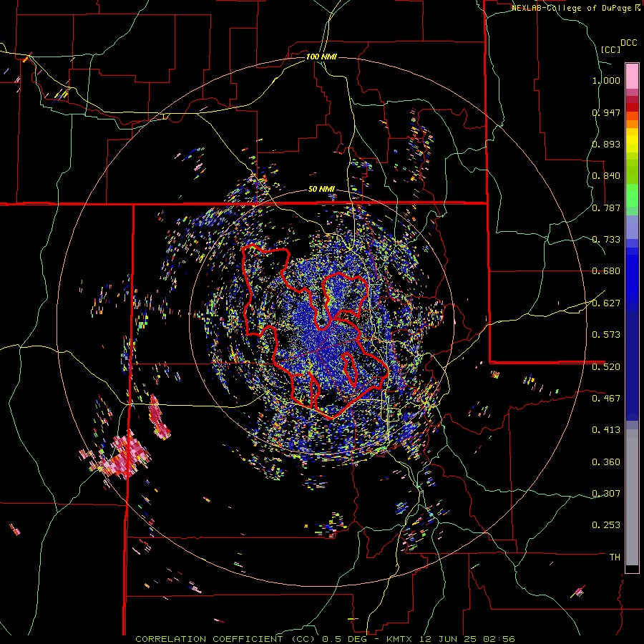Select the 0.360 scale value
Screen dimensions: 644x644
coord(606,462)
